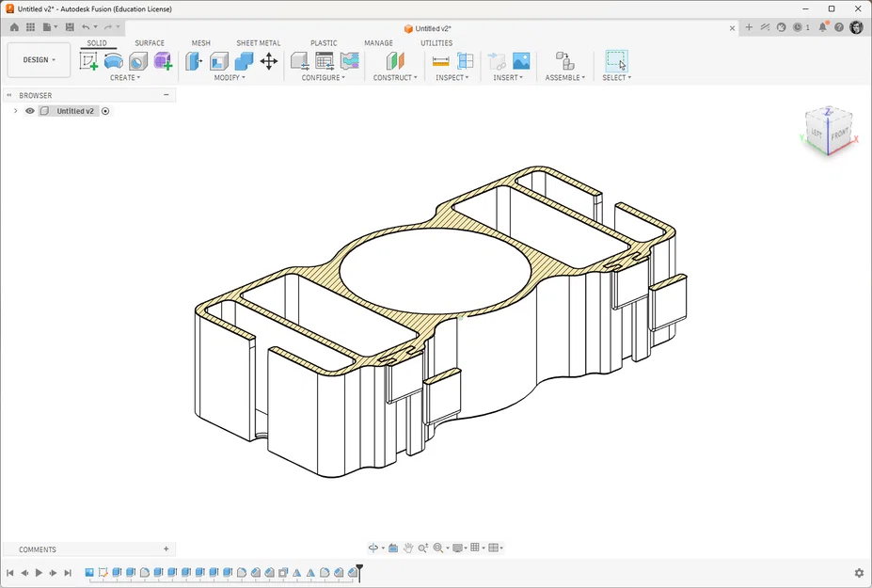Viewport: 872px width, 588px height.
Task: Click the Combine tool with two blue boxes
Action: click(244, 60)
